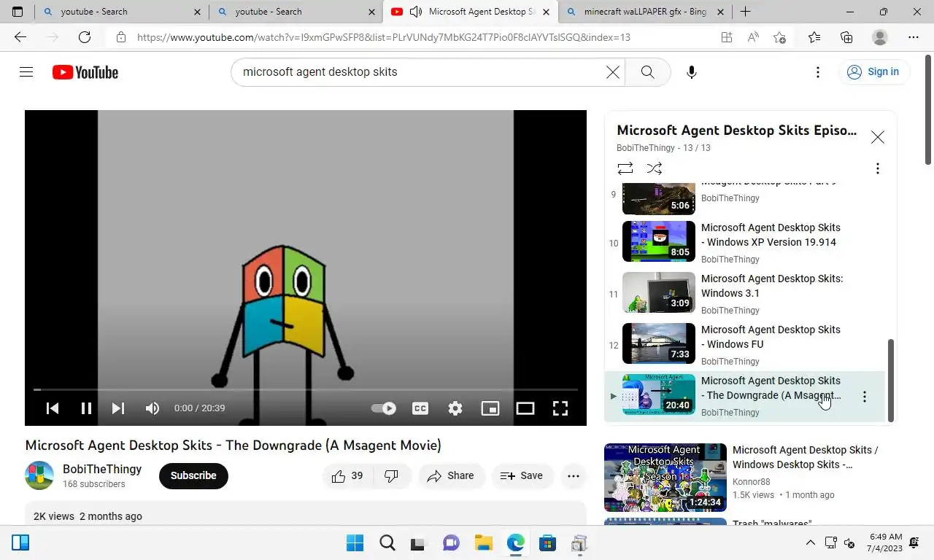Viewport: 934px width, 560px height.
Task: Go to YouTube home via logo
Action: [x=85, y=72]
